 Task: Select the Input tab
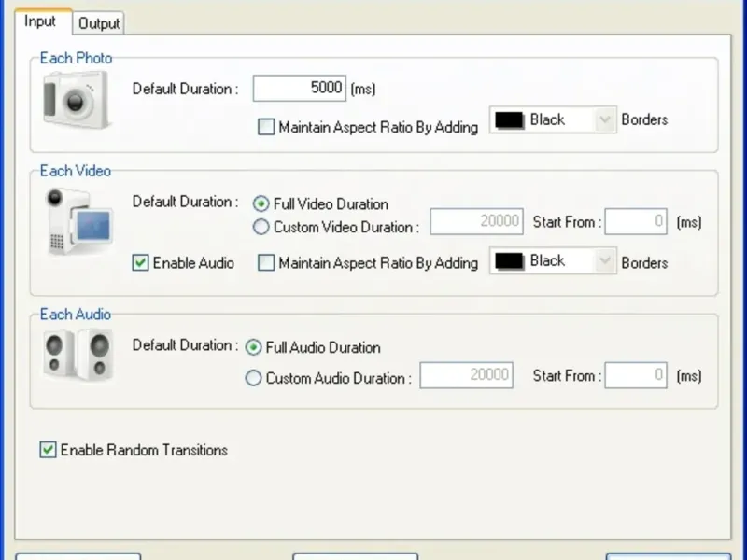tap(40, 21)
